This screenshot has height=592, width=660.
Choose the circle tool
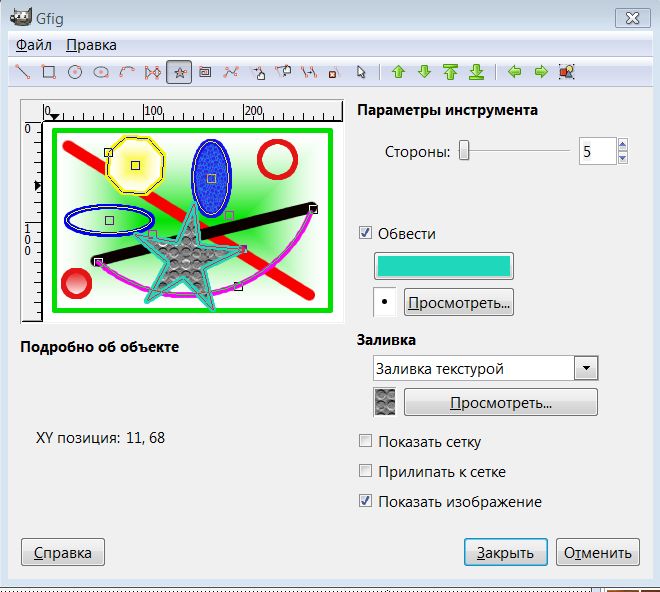click(x=74, y=72)
